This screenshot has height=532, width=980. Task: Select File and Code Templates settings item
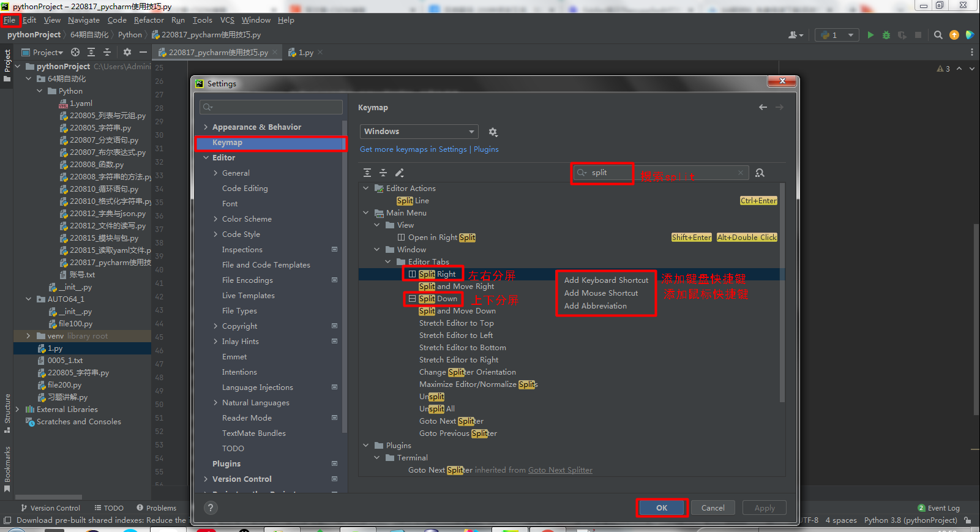click(266, 265)
